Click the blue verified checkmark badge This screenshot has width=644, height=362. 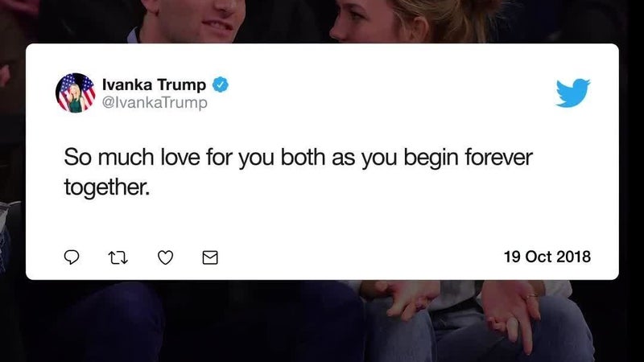click(220, 84)
